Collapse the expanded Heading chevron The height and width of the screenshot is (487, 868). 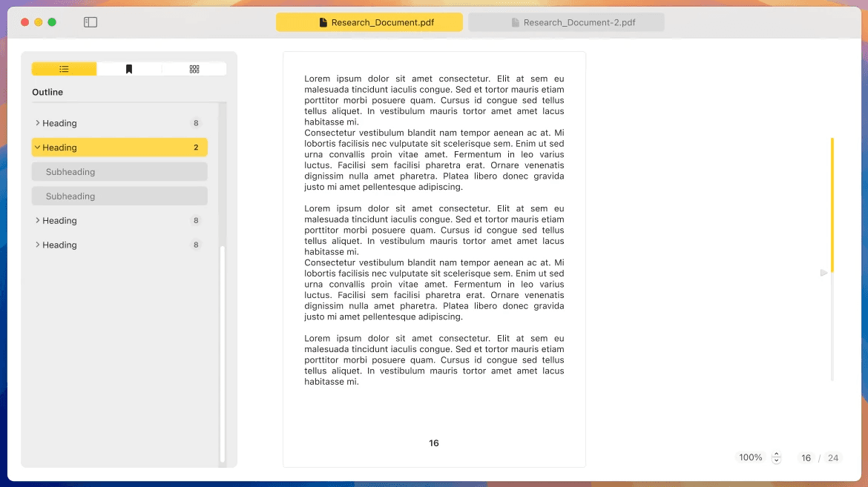(x=37, y=148)
